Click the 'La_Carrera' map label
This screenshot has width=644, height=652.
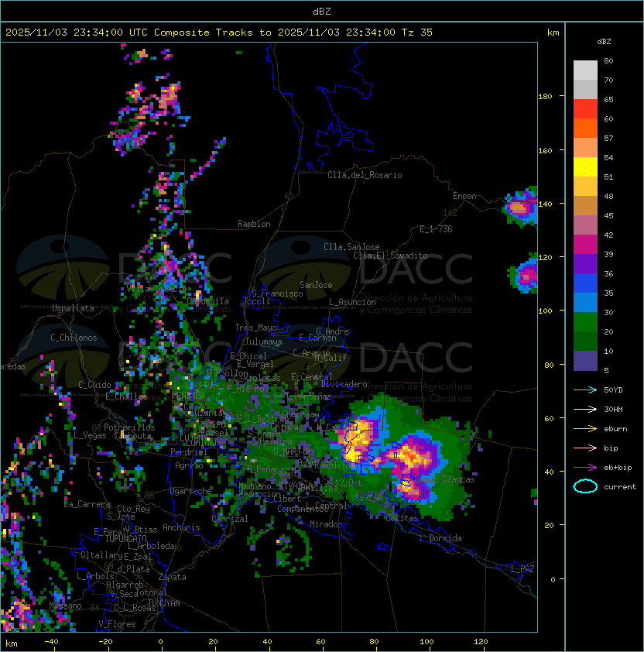click(x=87, y=504)
